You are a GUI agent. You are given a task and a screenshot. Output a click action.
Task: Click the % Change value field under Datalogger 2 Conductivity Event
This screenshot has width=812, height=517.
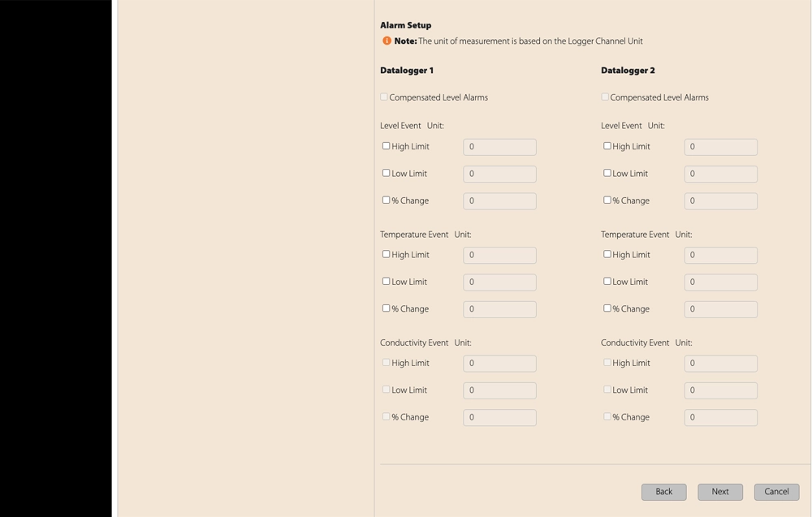pos(720,417)
